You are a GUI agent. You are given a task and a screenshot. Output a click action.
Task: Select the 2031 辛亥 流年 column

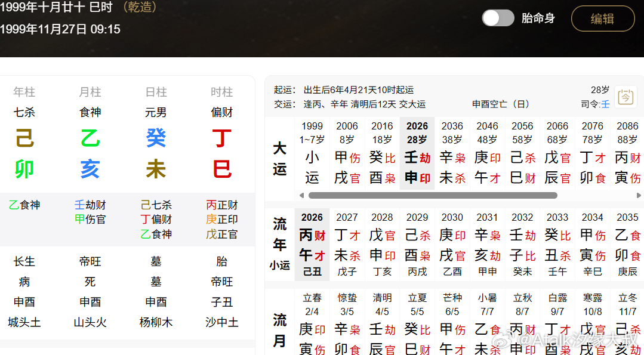pos(487,245)
